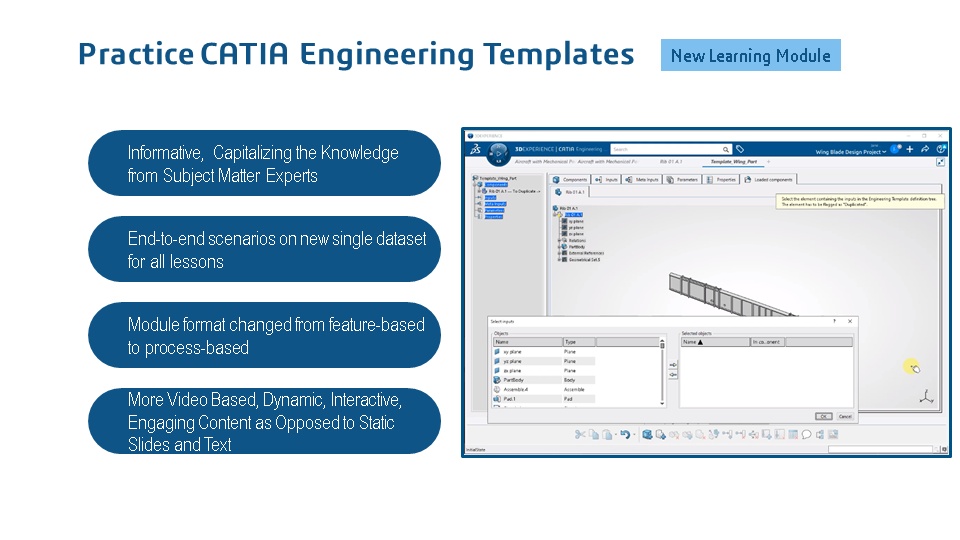Click the magnifier search icon

726,149
